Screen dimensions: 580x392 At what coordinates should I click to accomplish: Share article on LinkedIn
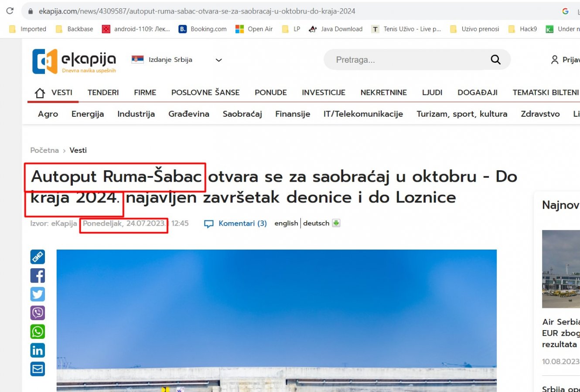coord(38,350)
